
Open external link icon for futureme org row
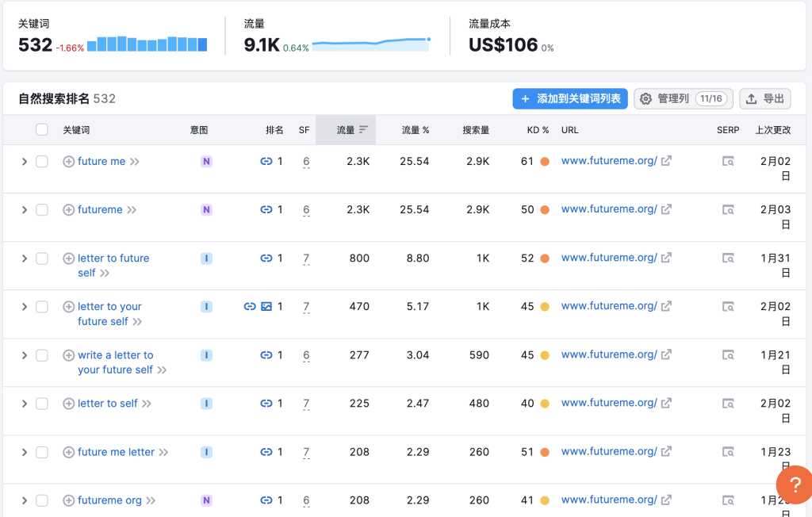[x=666, y=500]
